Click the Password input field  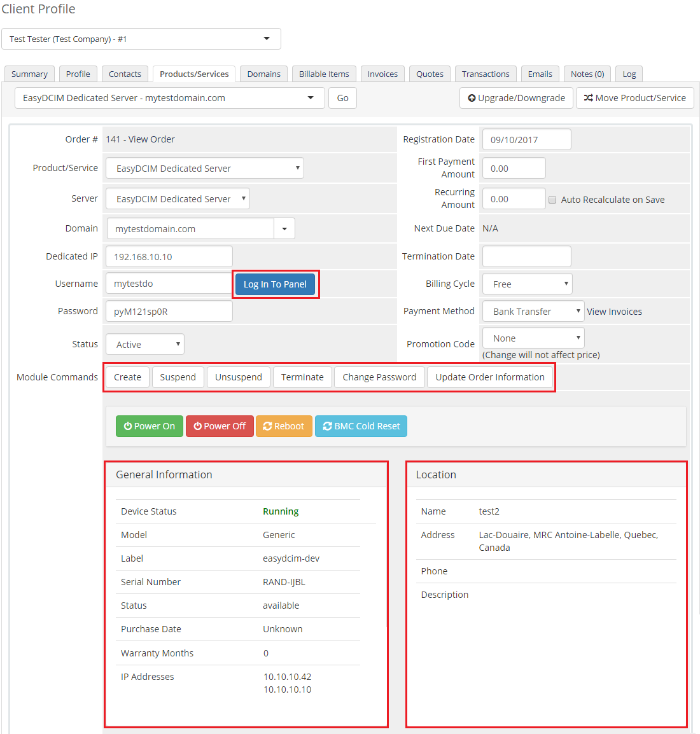pyautogui.click(x=169, y=311)
